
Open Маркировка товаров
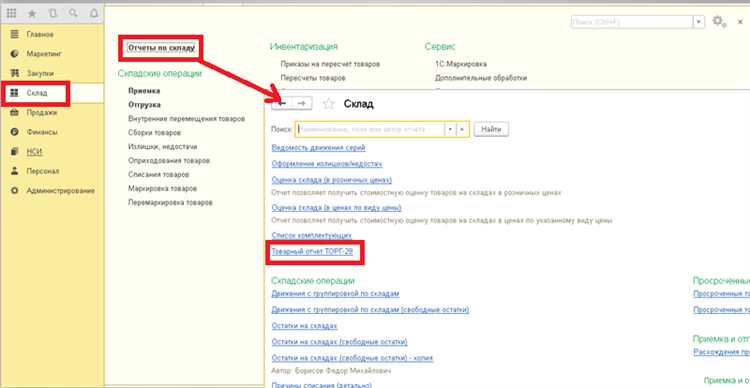pos(163,188)
